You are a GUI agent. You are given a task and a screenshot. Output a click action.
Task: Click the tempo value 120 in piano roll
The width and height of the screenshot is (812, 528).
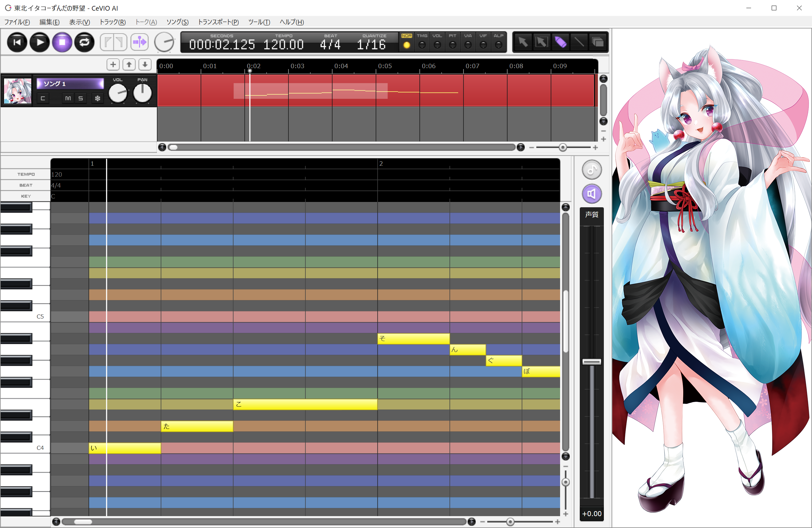pos(57,174)
